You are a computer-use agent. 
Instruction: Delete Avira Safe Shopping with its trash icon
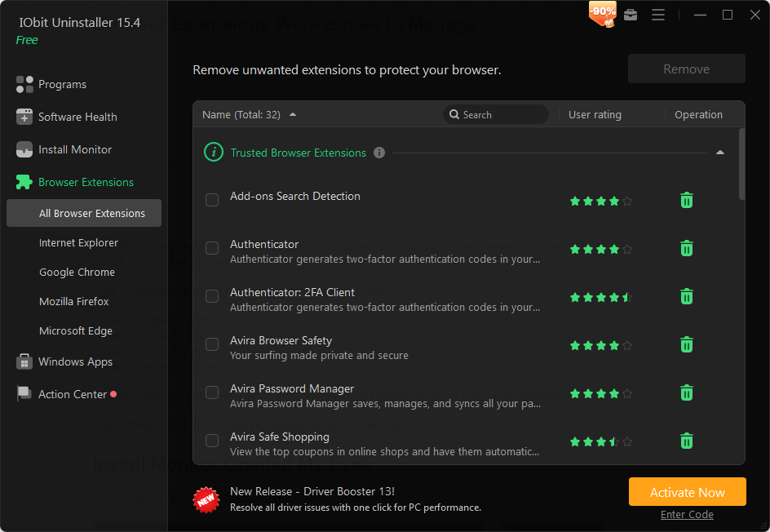(687, 441)
